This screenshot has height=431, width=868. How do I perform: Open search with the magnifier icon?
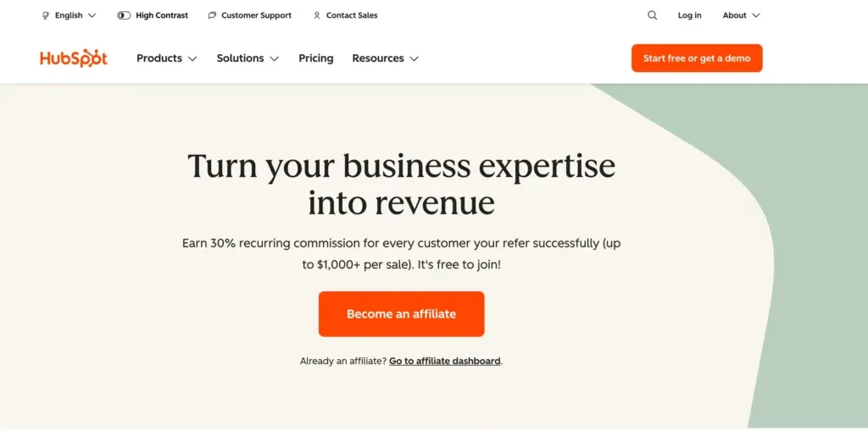pyautogui.click(x=652, y=15)
